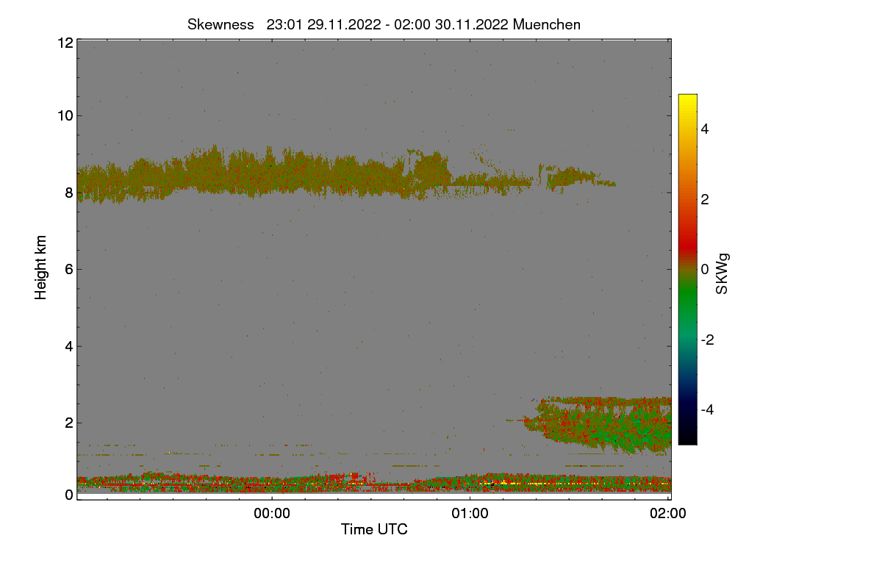Click the height tick label 8
The width and height of the screenshot is (882, 588).
[x=69, y=193]
